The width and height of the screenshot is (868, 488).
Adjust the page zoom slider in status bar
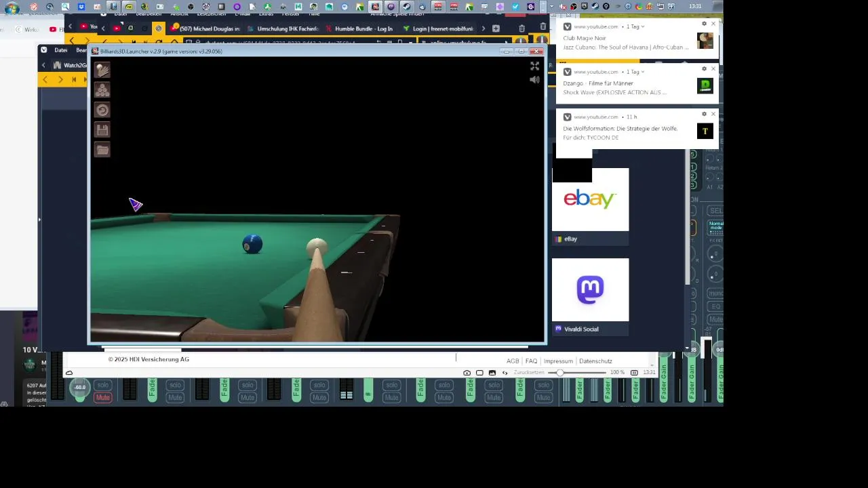pos(577,373)
